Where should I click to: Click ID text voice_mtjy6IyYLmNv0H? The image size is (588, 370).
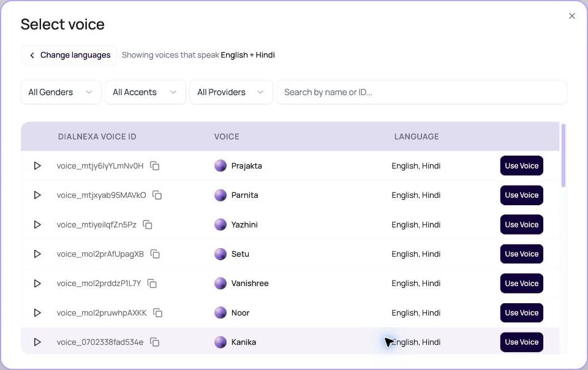pyautogui.click(x=100, y=165)
